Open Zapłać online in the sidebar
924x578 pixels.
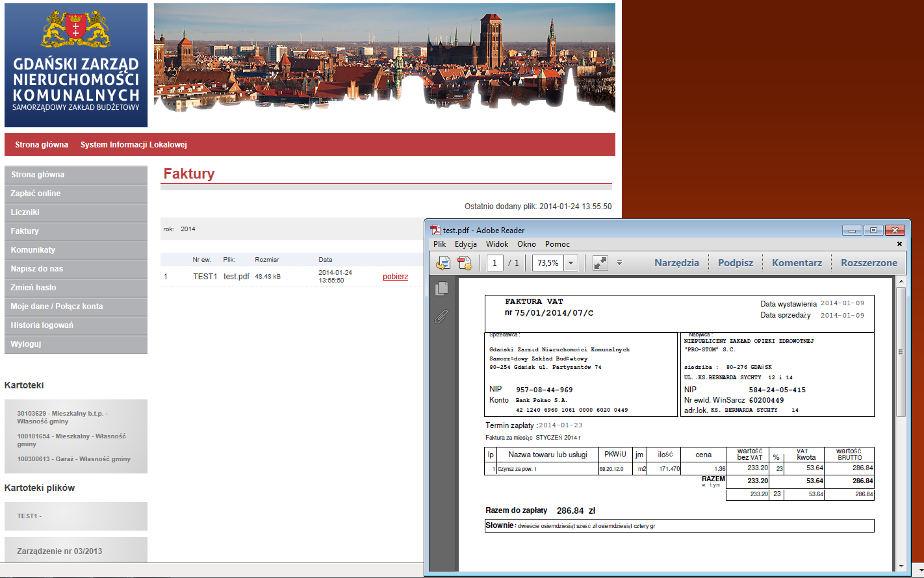(76, 194)
